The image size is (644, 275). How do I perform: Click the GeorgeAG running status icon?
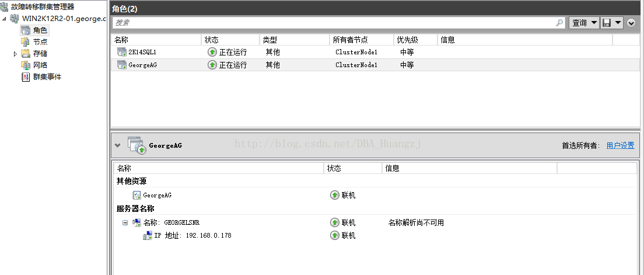212,65
